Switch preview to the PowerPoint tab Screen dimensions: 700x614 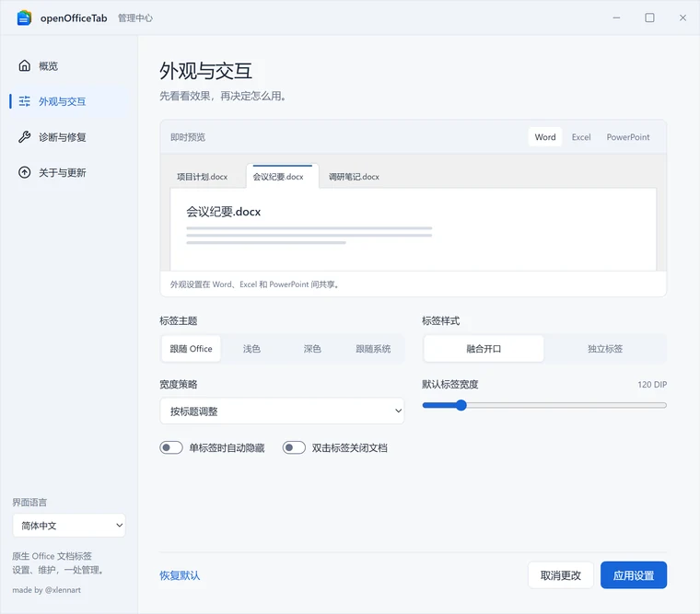point(627,137)
